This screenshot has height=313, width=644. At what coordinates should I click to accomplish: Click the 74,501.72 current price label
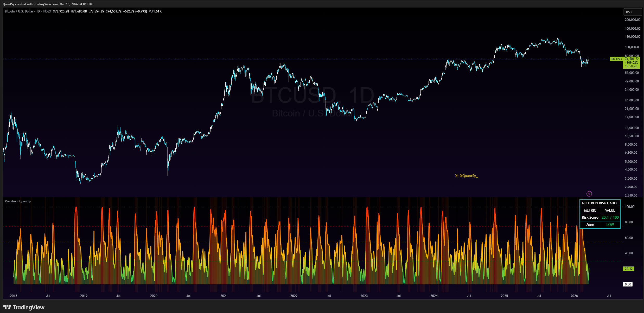[632, 59]
